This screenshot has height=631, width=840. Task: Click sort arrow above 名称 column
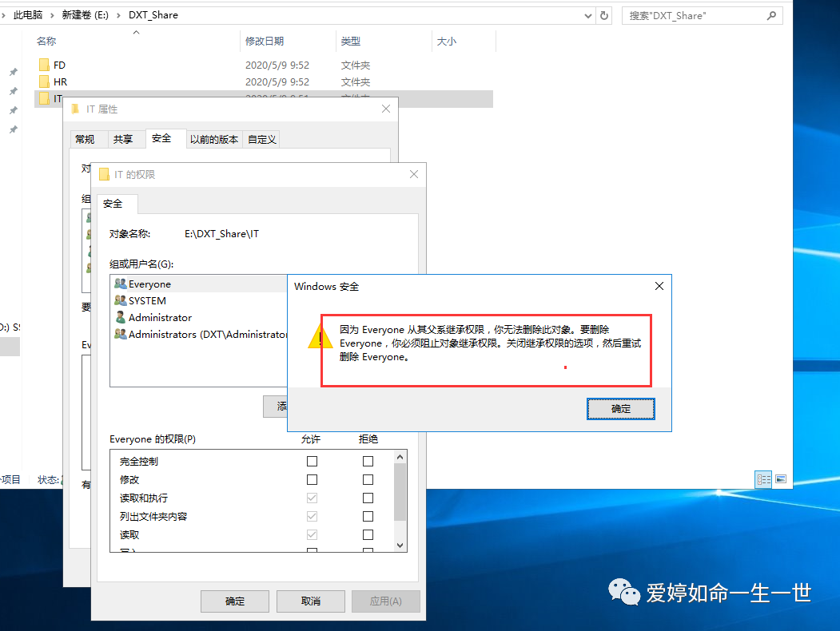point(136,33)
